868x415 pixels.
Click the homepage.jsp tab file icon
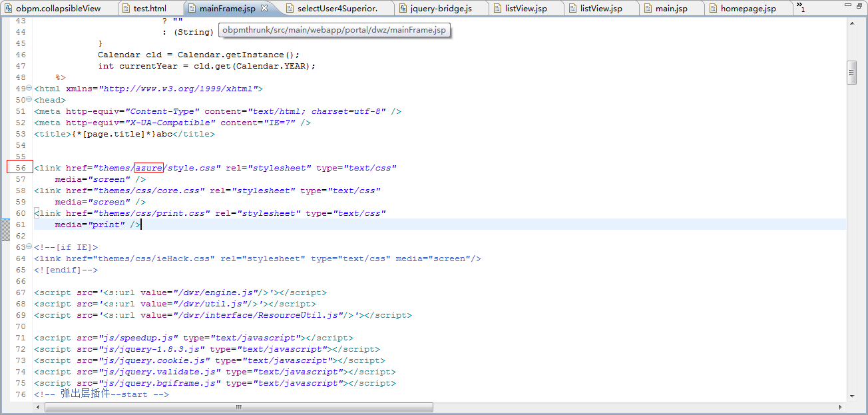[713, 9]
